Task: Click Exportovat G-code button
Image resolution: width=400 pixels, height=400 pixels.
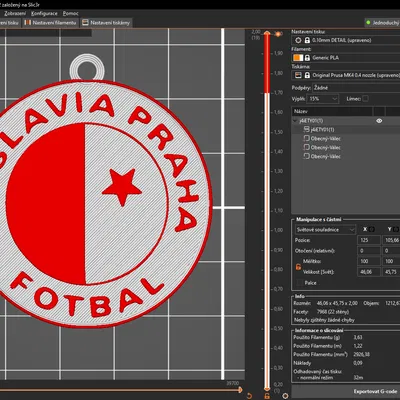Action: pos(346,391)
